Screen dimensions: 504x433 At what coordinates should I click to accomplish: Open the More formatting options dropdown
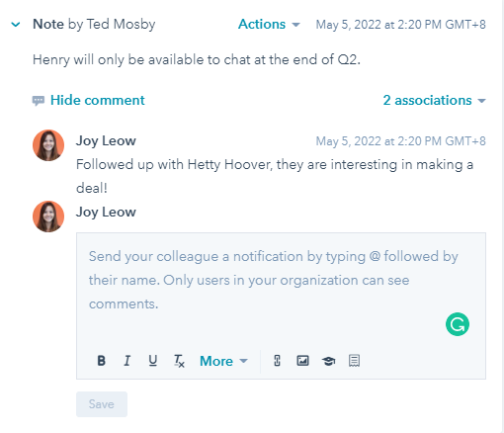click(x=223, y=361)
